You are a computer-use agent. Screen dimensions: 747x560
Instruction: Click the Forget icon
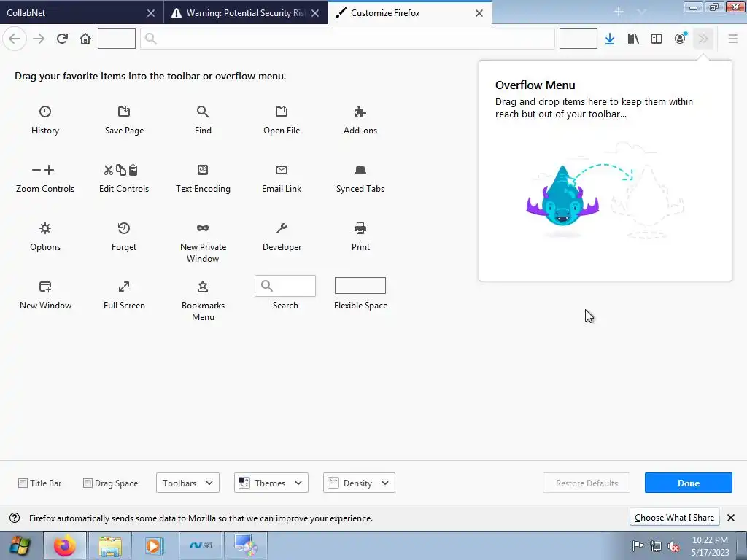124,228
